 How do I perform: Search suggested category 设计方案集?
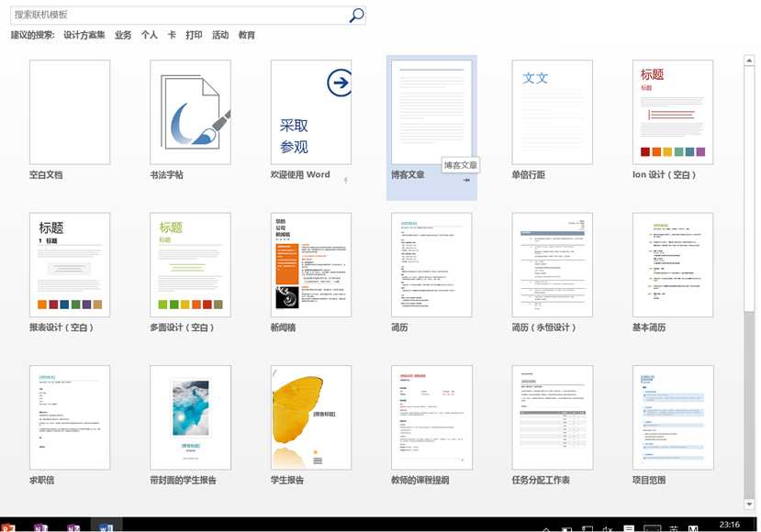[84, 35]
